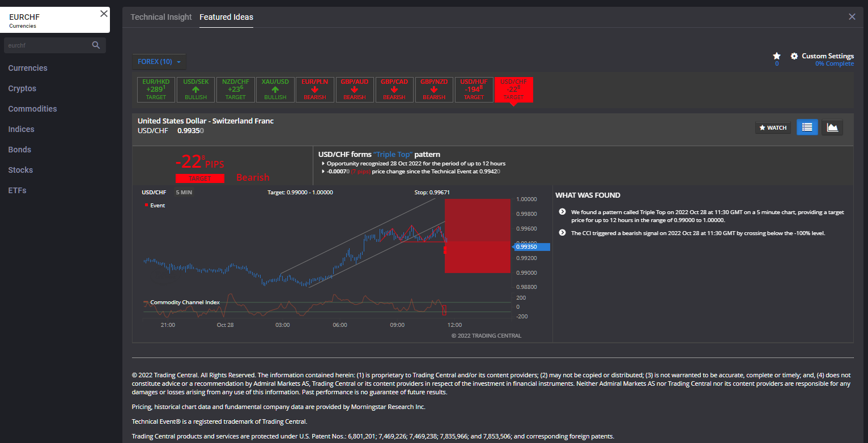
Task: Switch to the Featured Ideas tab
Action: point(226,17)
